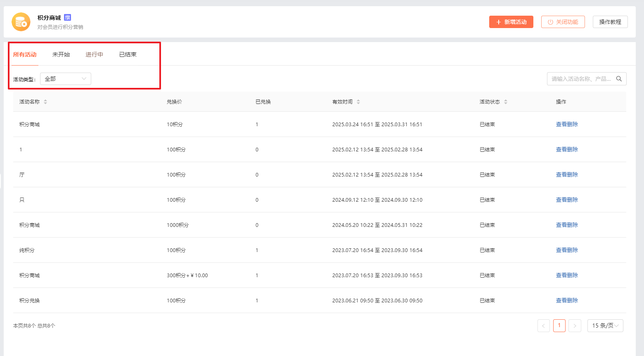
Task: Click the 新增活动 button
Action: [x=511, y=22]
